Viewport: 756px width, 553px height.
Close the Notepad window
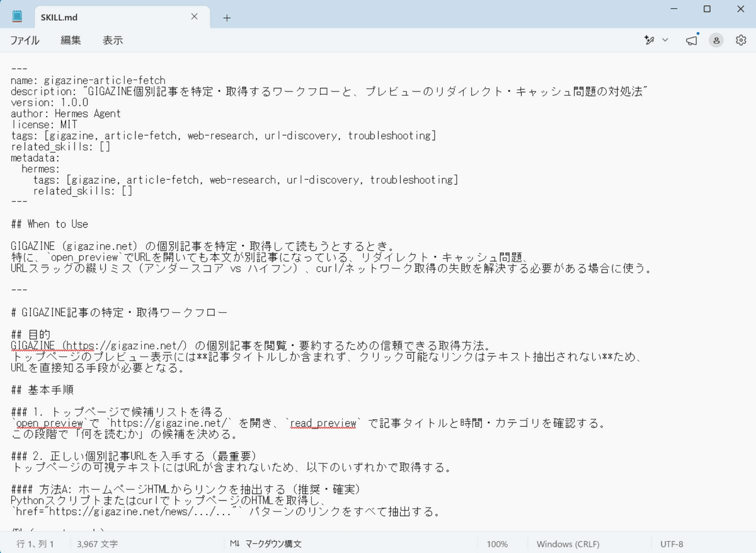pyautogui.click(x=741, y=9)
